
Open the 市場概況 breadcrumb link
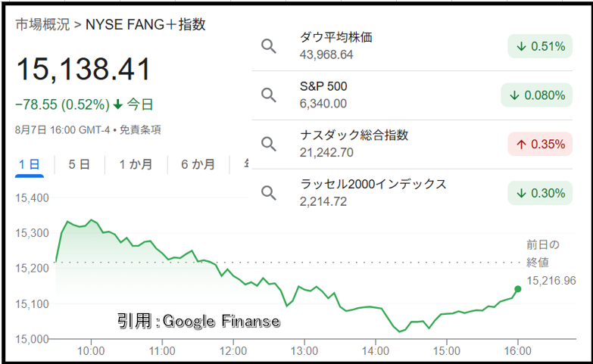pyautogui.click(x=42, y=24)
